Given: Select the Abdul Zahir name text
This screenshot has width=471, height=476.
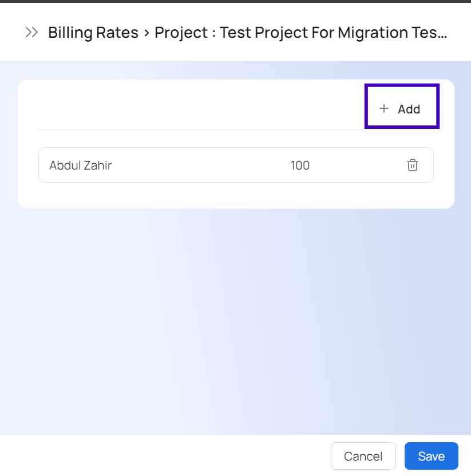Looking at the screenshot, I should coord(80,166).
